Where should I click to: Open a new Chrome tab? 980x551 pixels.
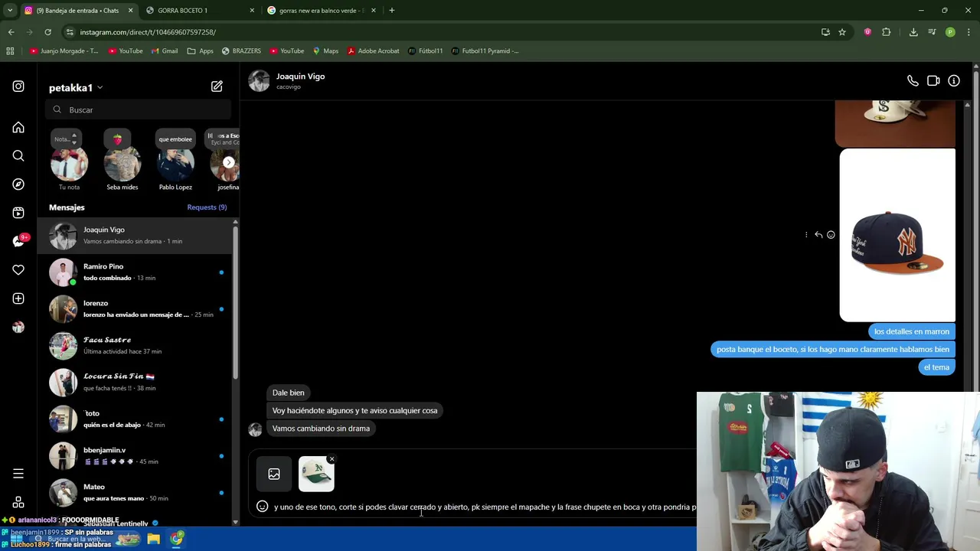pos(392,10)
